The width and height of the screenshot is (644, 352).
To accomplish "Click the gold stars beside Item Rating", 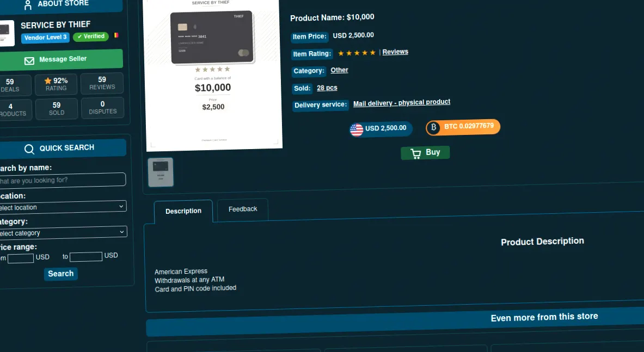I will 357,53.
